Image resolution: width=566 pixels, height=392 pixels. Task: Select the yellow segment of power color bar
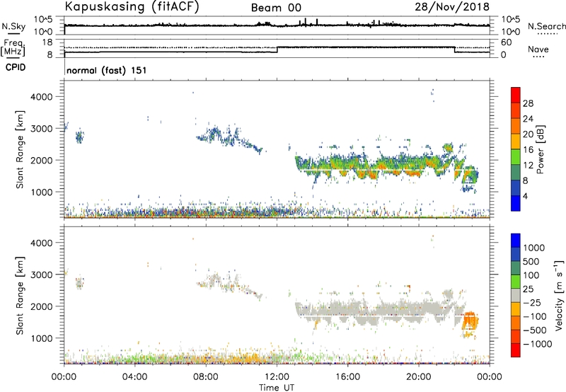tap(516, 142)
